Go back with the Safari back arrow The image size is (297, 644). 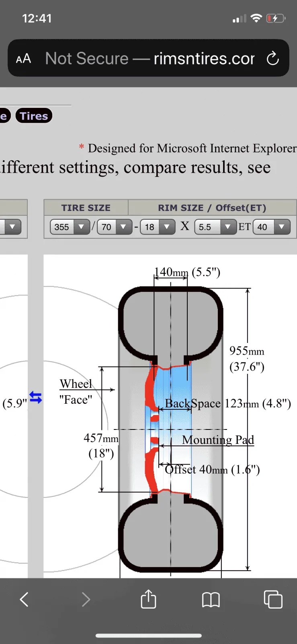(x=24, y=599)
